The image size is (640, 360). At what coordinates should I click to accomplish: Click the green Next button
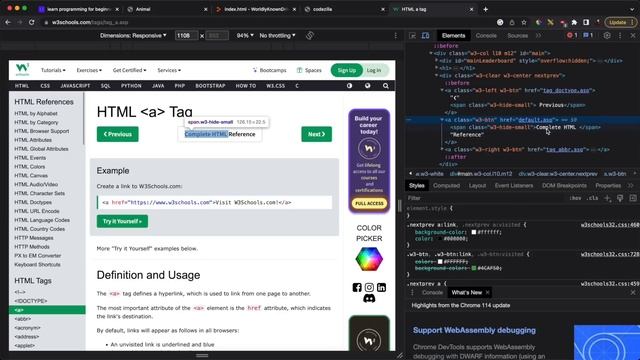316,134
